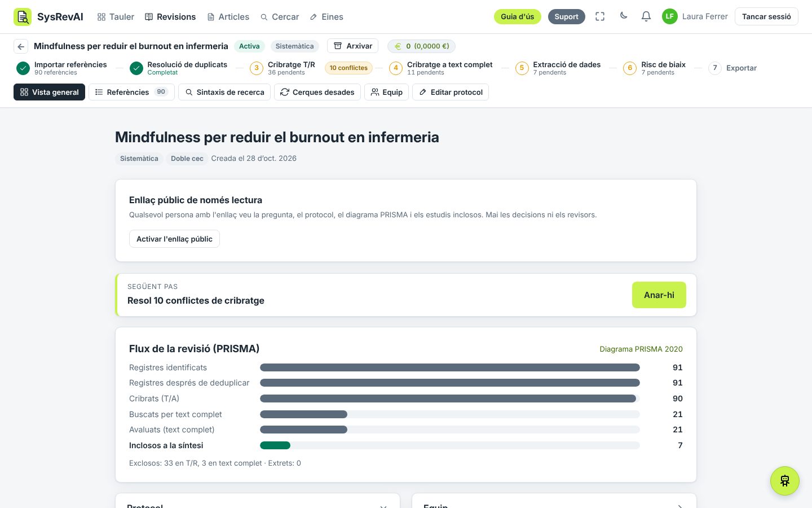Click Activar l'enllaç públic
The height and width of the screenshot is (508, 812).
(x=174, y=239)
